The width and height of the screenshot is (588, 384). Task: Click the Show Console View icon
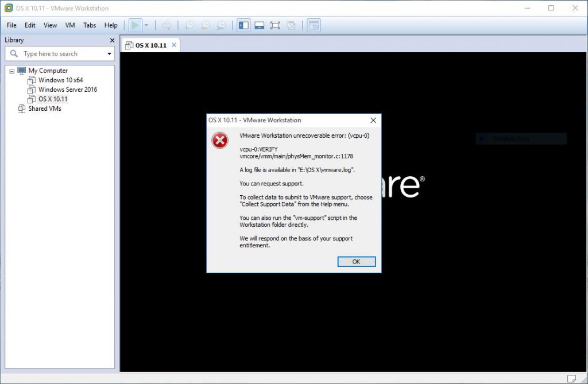coord(314,25)
